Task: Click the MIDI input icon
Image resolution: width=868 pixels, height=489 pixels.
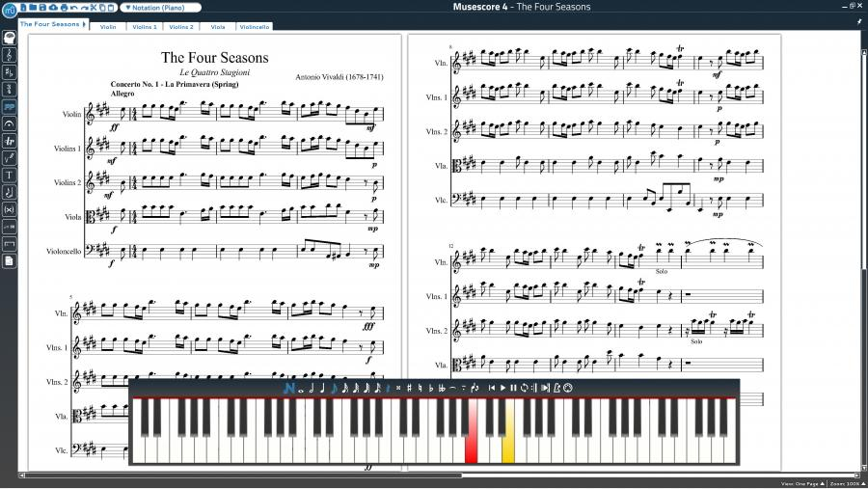Action: 567,388
